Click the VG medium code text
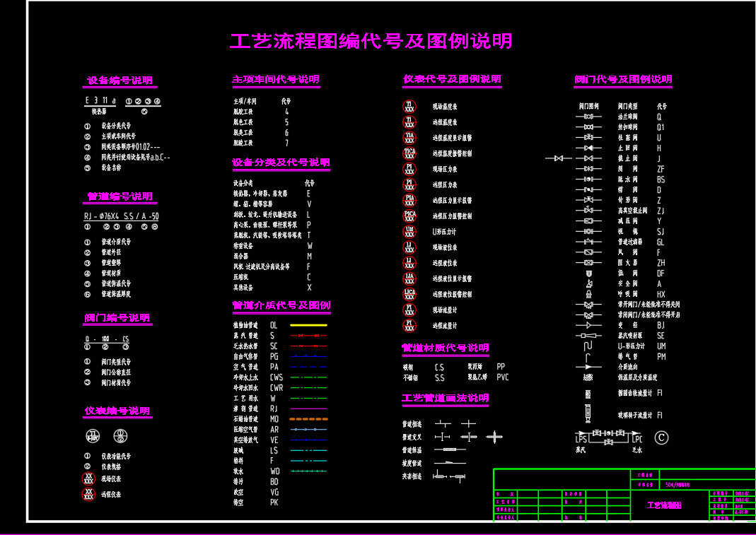This screenshot has width=756, height=535. point(274,492)
